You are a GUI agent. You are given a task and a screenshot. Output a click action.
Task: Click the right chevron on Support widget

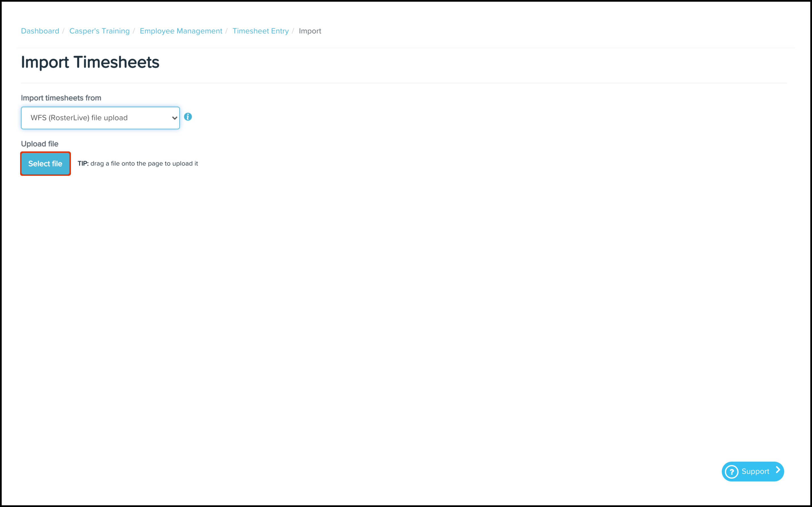(x=778, y=470)
